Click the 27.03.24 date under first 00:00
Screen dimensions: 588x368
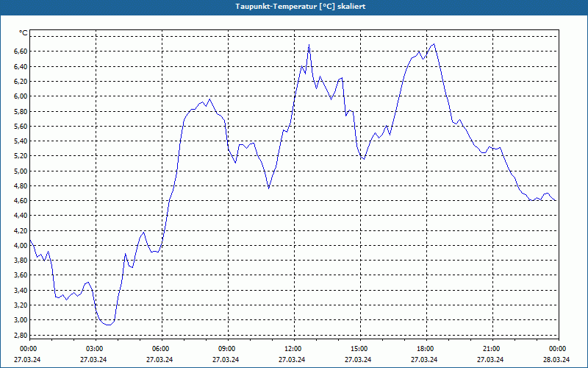pos(27,359)
